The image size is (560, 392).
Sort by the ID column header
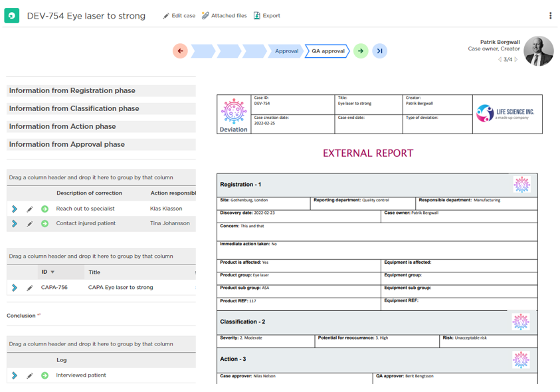45,272
